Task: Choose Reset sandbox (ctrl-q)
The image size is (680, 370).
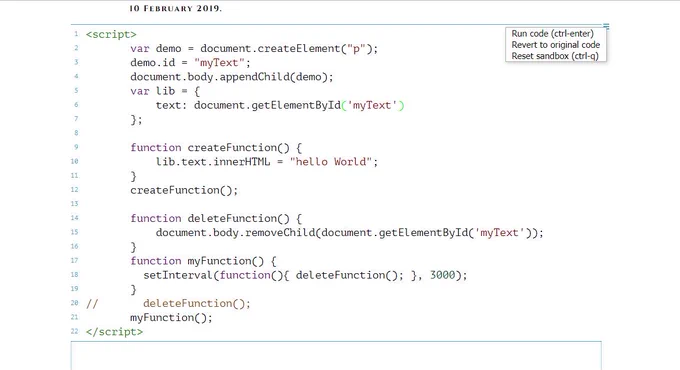Action: (x=555, y=56)
